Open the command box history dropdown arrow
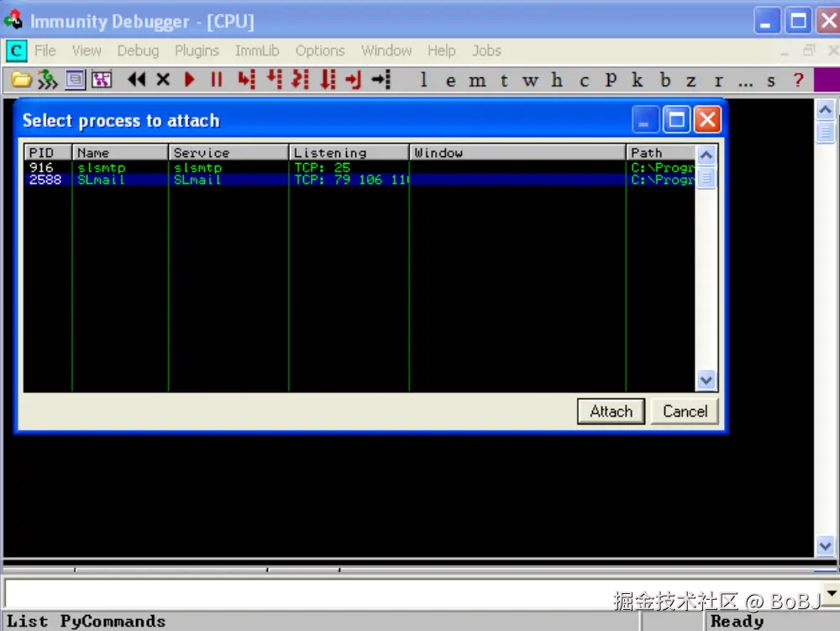The height and width of the screenshot is (631, 840). click(x=832, y=593)
